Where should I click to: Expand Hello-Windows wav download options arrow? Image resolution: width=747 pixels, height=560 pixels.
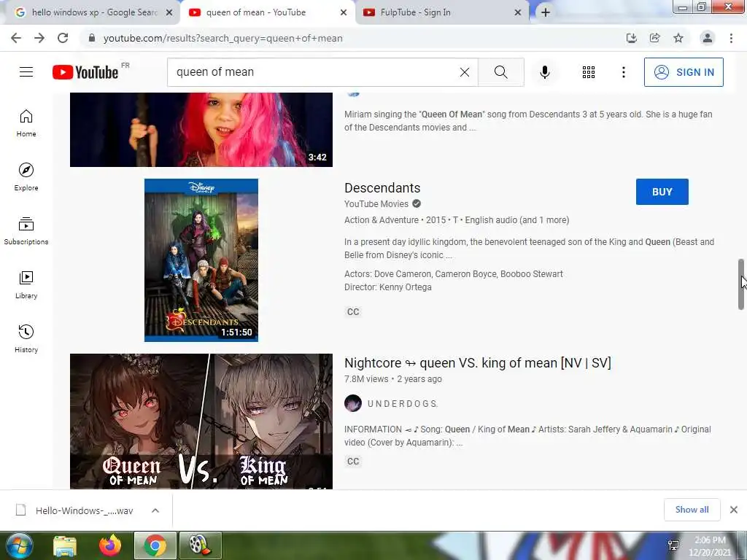pos(155,510)
